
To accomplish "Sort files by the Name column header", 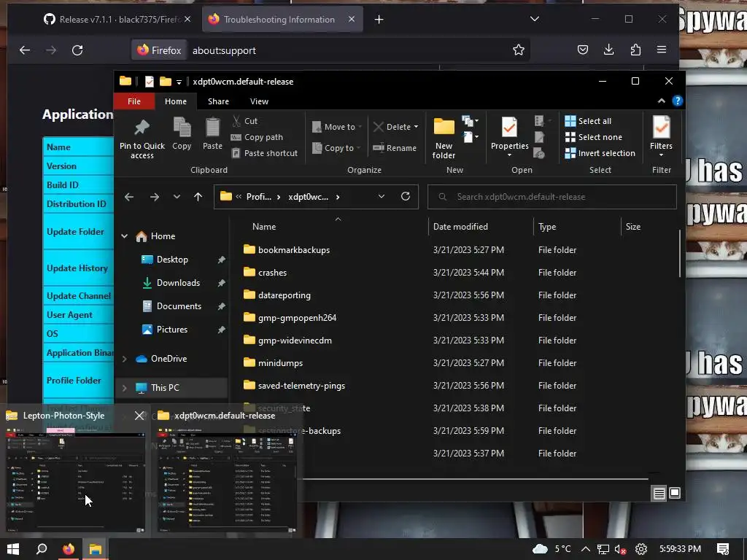I will pos(264,227).
